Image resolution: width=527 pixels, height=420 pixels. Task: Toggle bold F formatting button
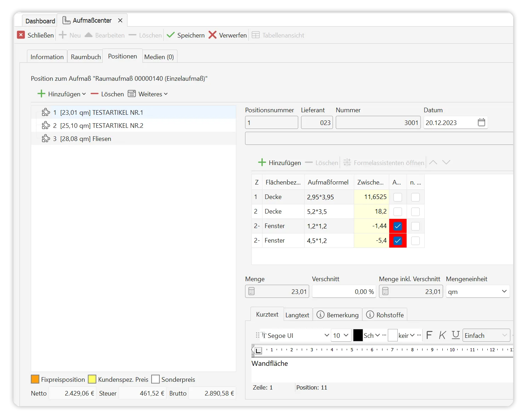pos(429,335)
